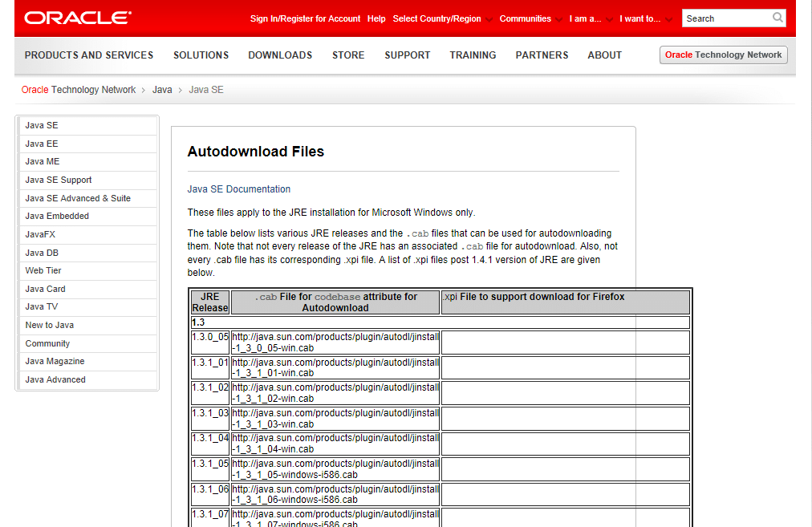This screenshot has width=812, height=527.
Task: Open Java Card sidebar link
Action: 87,289
